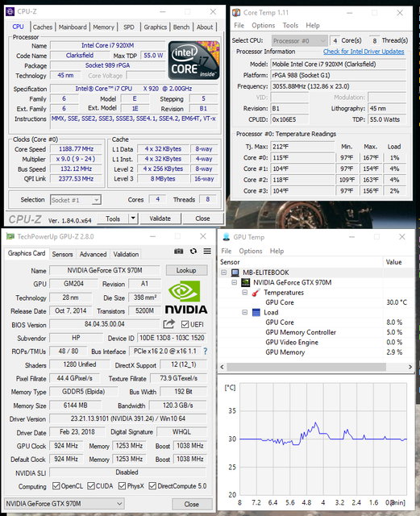The image size is (420, 516).
Task: Click the GPU Name field NVIDIA GeForce GTX 970M
Action: click(x=105, y=271)
